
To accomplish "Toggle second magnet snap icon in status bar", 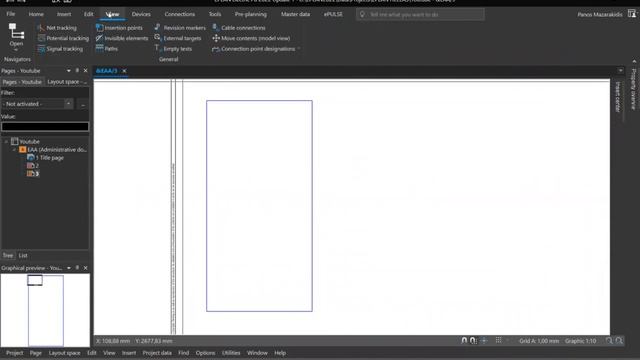I will click(473, 340).
